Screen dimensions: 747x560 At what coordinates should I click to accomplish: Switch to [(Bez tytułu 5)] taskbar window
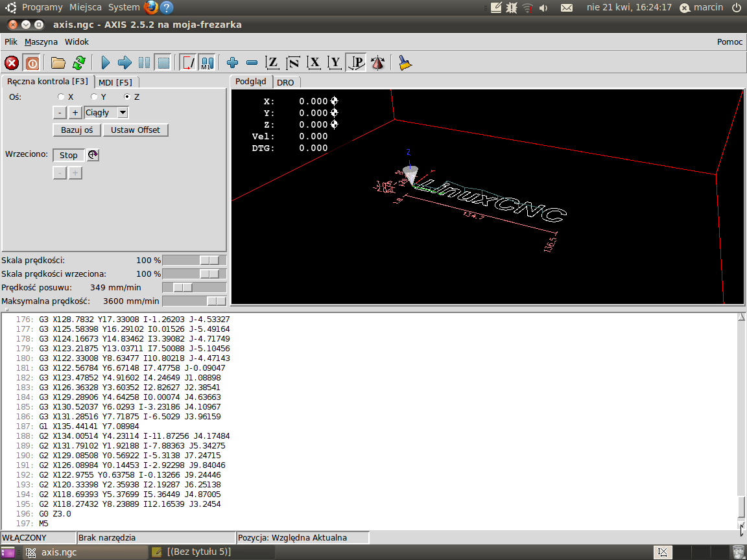click(x=211, y=552)
